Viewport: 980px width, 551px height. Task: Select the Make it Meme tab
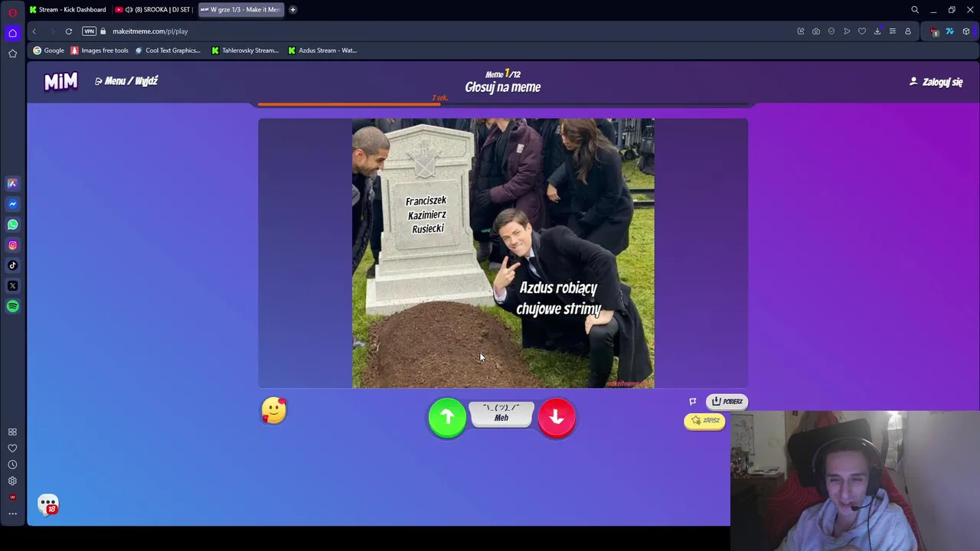click(240, 9)
